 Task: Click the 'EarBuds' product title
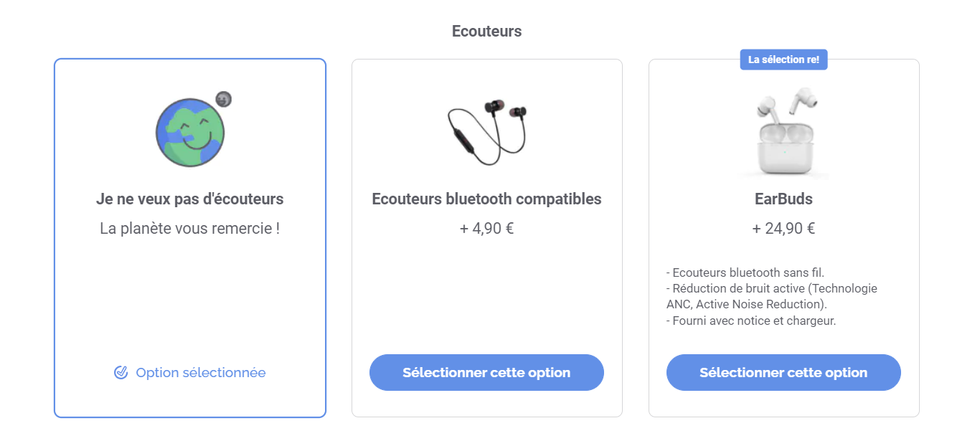[x=783, y=199]
